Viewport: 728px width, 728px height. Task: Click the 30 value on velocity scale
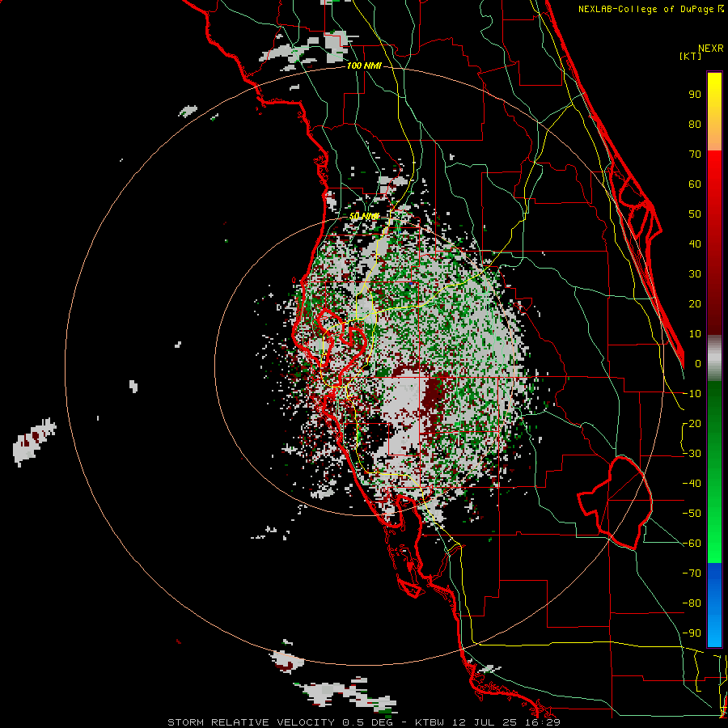click(695, 274)
